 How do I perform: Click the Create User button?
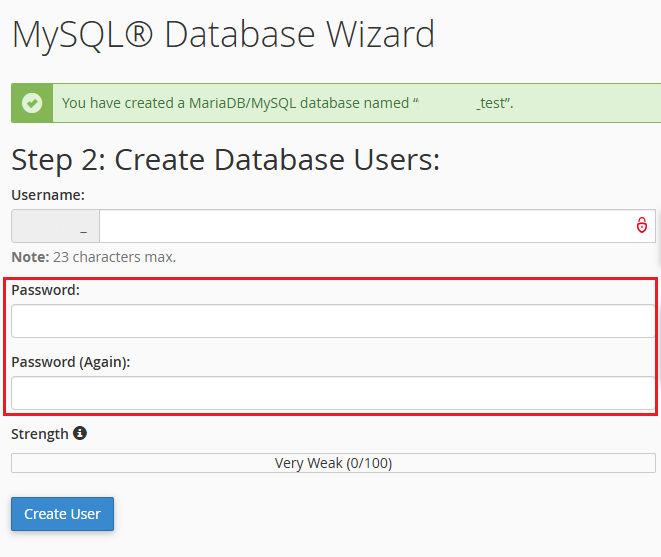click(62, 514)
